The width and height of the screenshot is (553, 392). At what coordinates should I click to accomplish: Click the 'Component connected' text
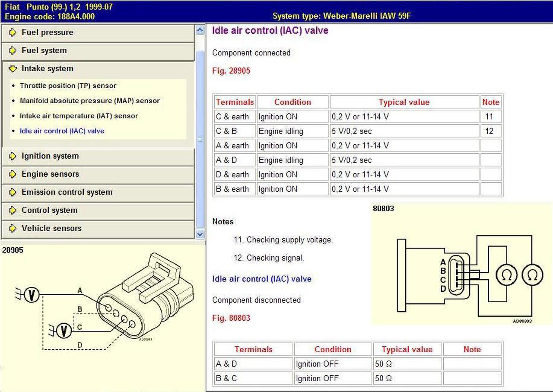(251, 53)
